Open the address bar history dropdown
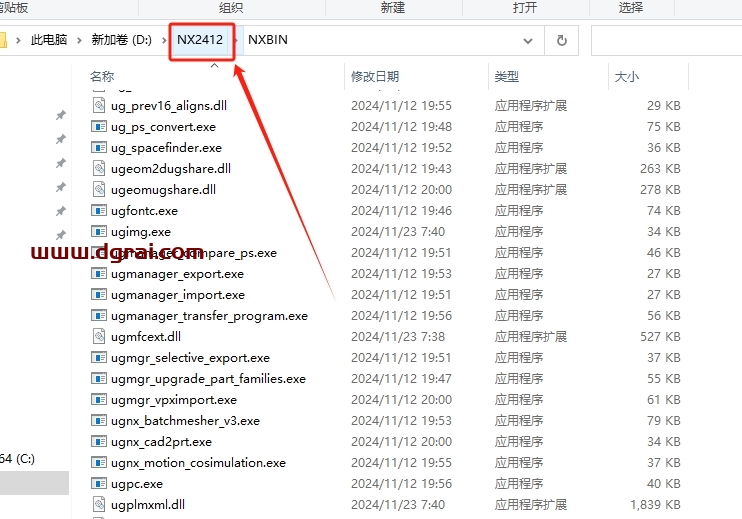This screenshot has height=519, width=742. click(x=528, y=41)
